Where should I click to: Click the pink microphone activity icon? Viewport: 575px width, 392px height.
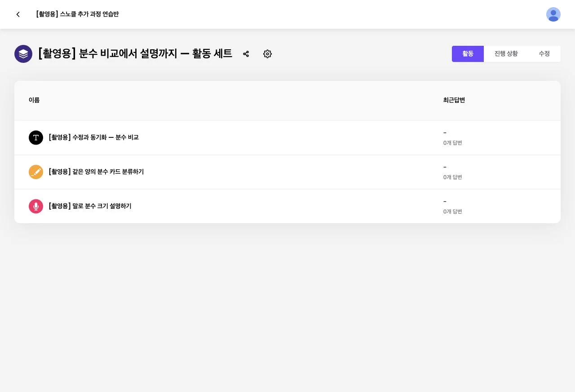(x=36, y=206)
